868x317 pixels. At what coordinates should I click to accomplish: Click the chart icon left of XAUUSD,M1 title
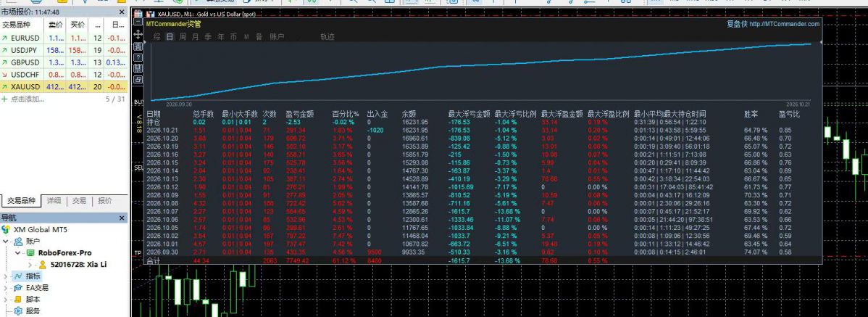coord(150,14)
